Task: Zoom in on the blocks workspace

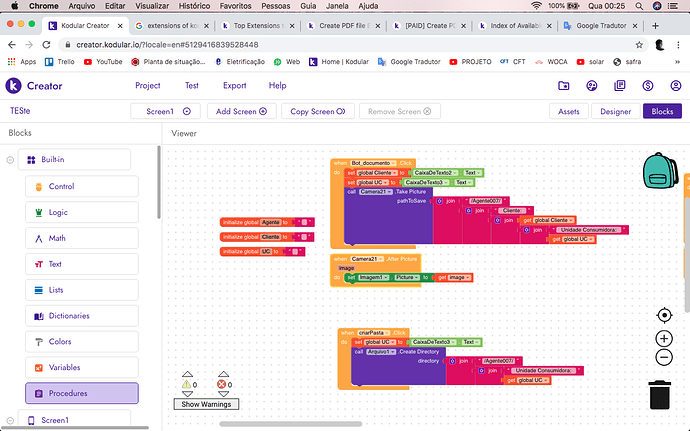Action: pyautogui.click(x=664, y=339)
